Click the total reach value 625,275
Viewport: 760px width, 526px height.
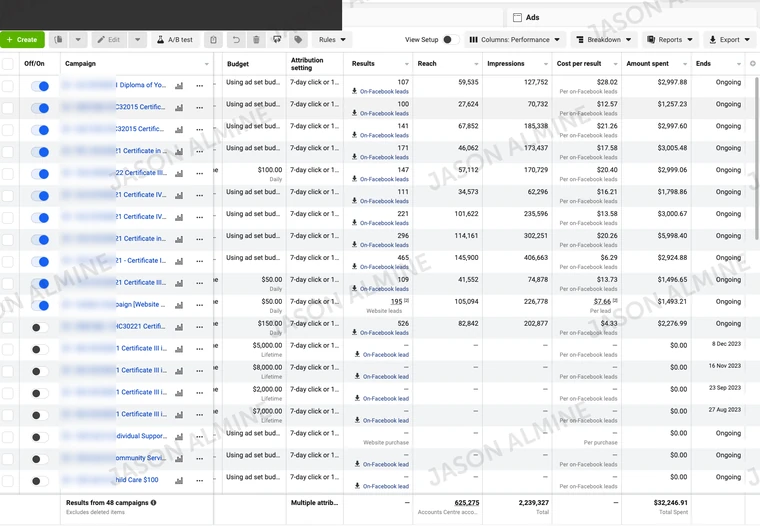point(467,503)
